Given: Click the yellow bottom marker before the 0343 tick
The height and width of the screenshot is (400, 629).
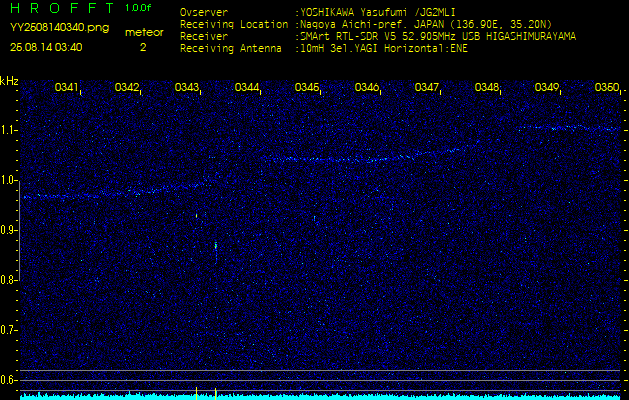Looking at the screenshot, I should 196,393.
